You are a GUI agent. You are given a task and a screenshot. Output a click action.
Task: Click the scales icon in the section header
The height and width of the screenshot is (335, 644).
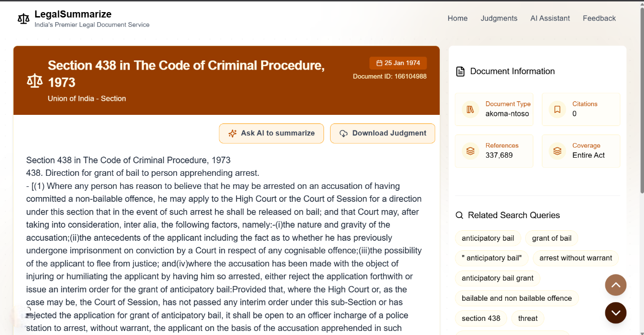click(x=35, y=81)
